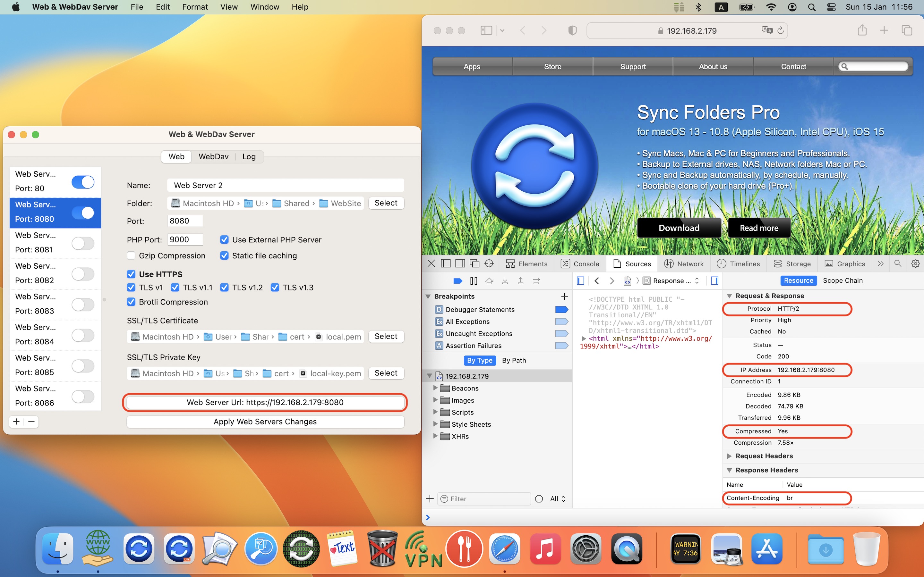Open the All resource type filter dropdown
This screenshot has height=577, width=924.
pos(558,499)
